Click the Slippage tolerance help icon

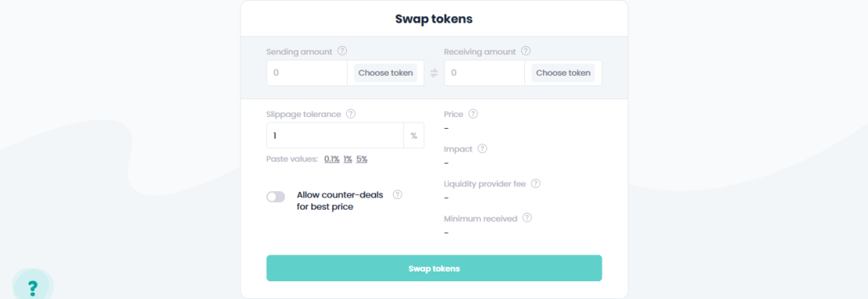pos(350,114)
